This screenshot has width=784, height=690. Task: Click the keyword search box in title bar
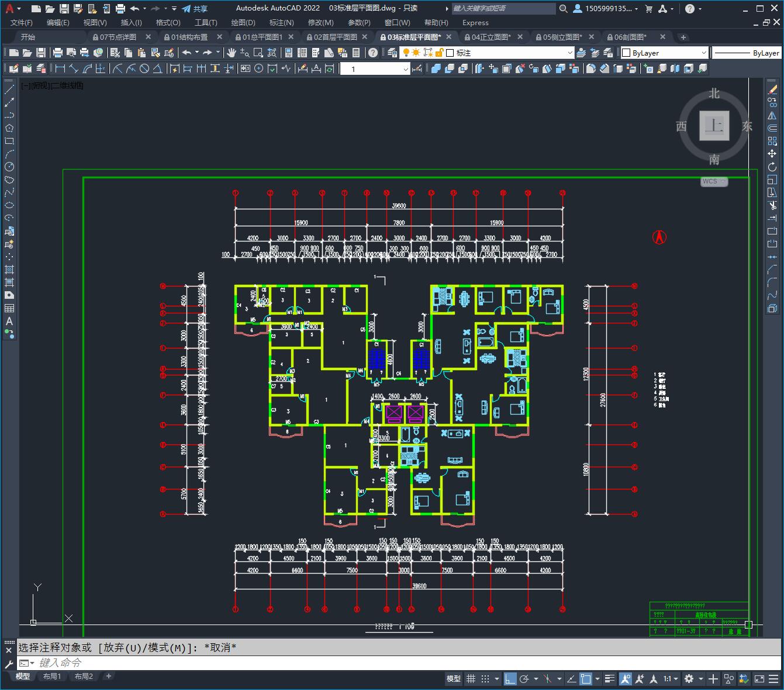pos(504,9)
